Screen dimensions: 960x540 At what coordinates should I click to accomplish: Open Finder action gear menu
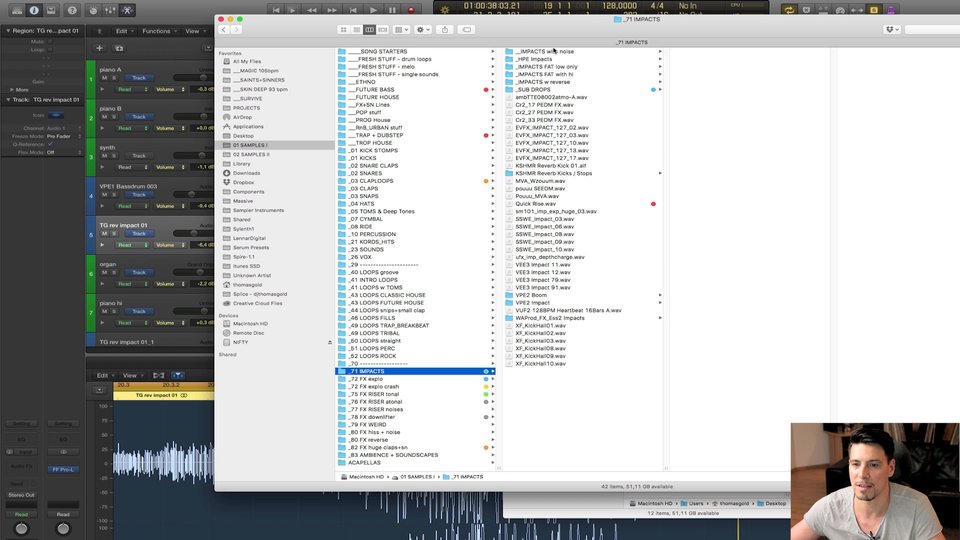pyautogui.click(x=422, y=29)
